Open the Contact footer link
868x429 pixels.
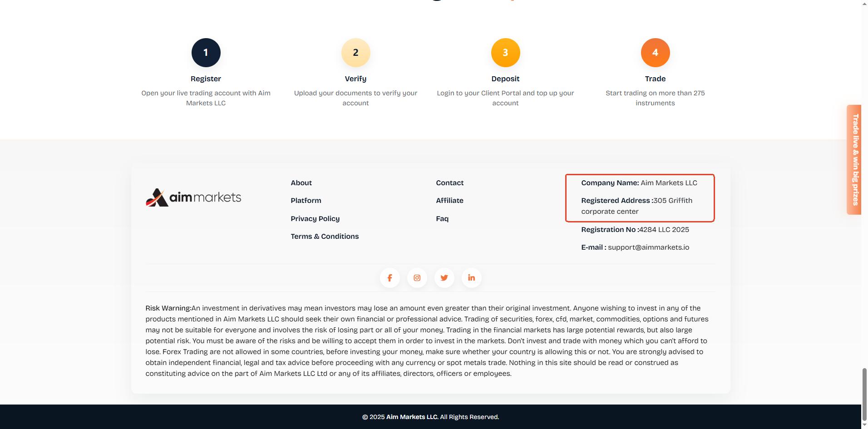[449, 183]
